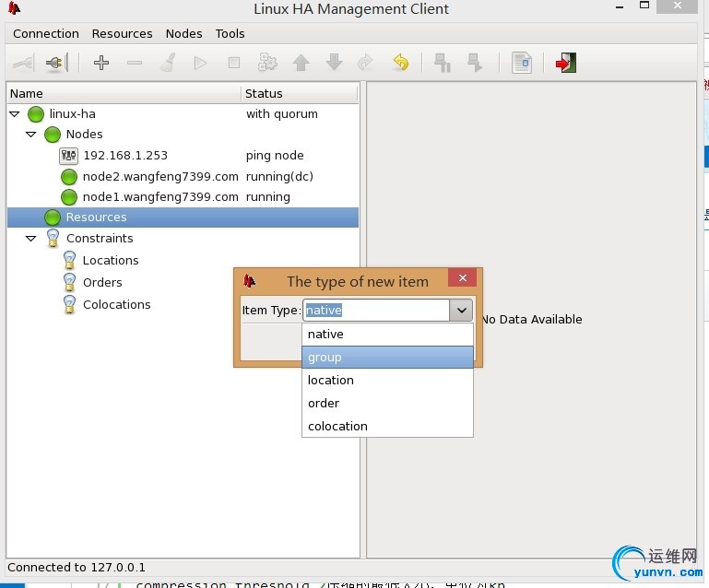This screenshot has height=588, width=709.
Task: Click the View document toolbar icon
Action: point(522,63)
